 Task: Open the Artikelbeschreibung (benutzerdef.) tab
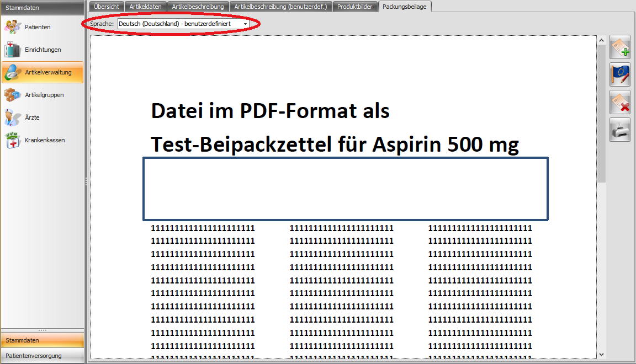click(280, 7)
